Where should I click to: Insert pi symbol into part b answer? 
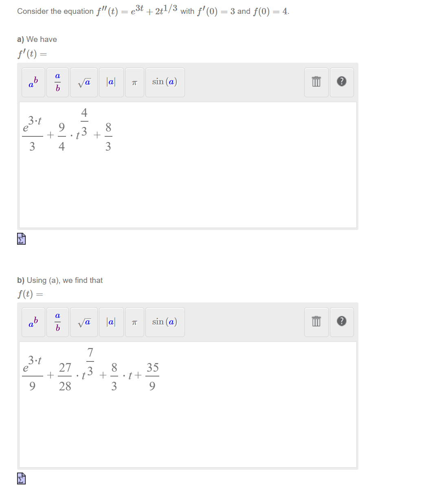134,322
